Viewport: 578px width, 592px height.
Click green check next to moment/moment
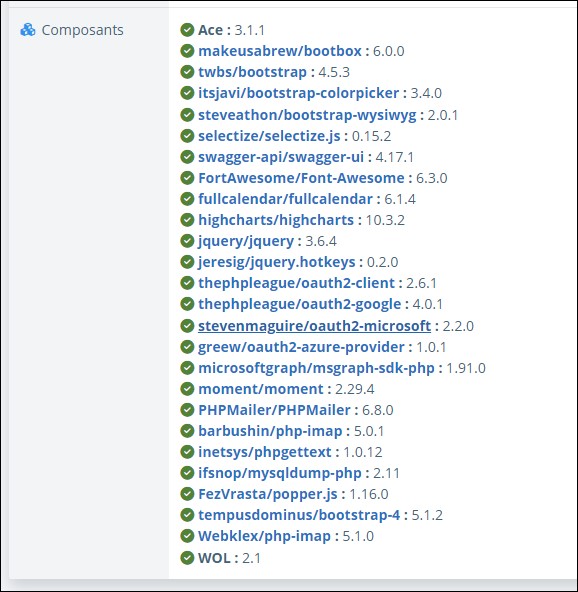pos(187,389)
